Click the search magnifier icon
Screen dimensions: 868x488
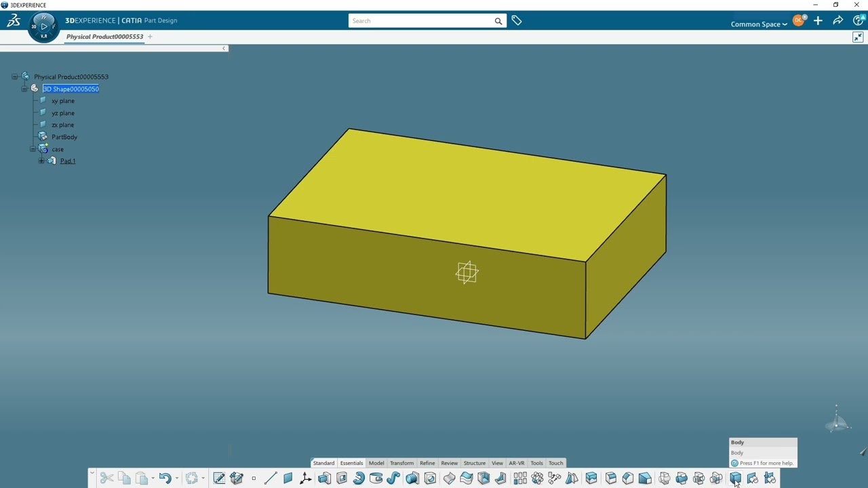[x=498, y=21]
